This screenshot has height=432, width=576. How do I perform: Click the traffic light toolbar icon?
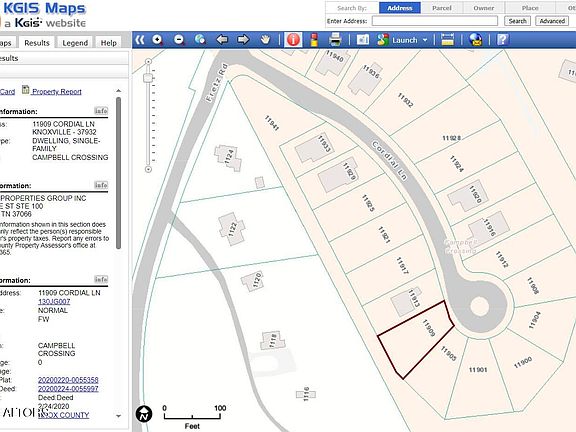(314, 40)
